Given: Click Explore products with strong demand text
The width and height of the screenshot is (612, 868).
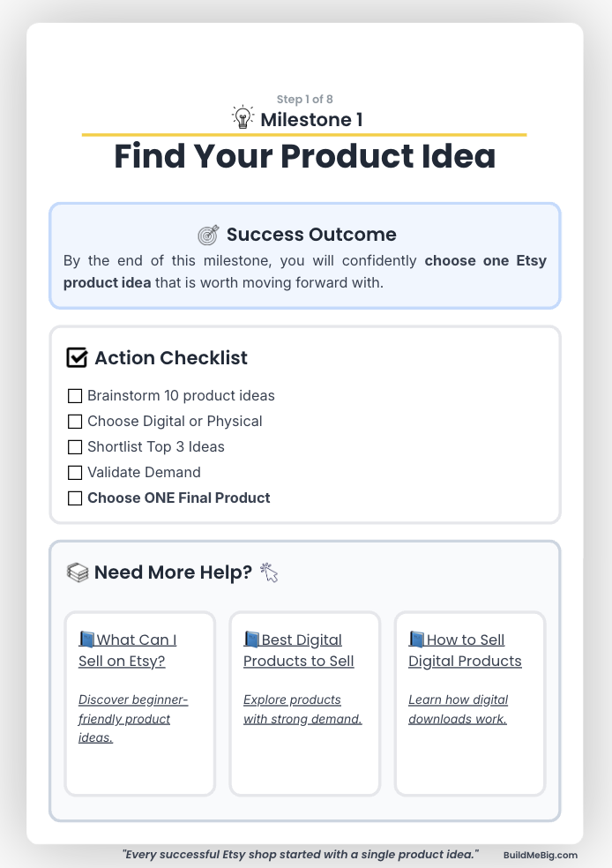Looking at the screenshot, I should [302, 709].
